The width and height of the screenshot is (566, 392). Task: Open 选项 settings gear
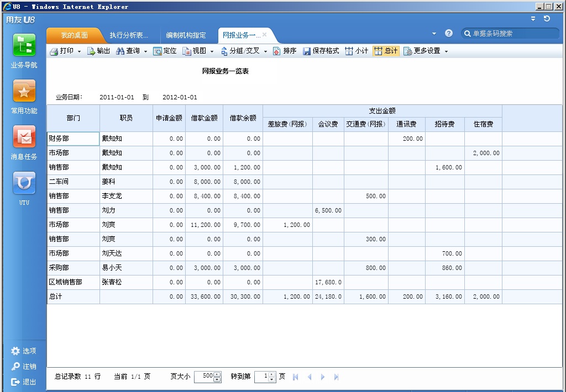point(15,351)
